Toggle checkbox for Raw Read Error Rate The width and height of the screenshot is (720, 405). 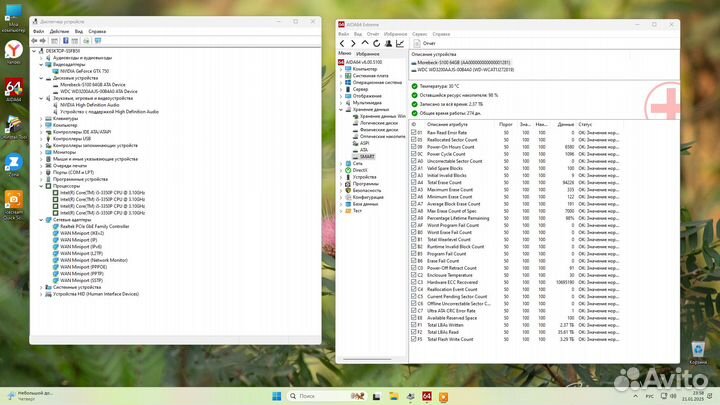(413, 132)
